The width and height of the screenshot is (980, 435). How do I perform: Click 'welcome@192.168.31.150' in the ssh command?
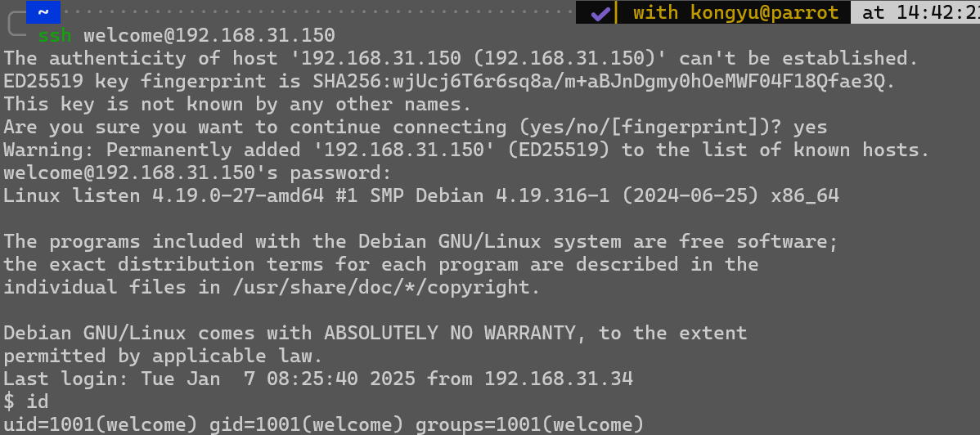pos(209,35)
